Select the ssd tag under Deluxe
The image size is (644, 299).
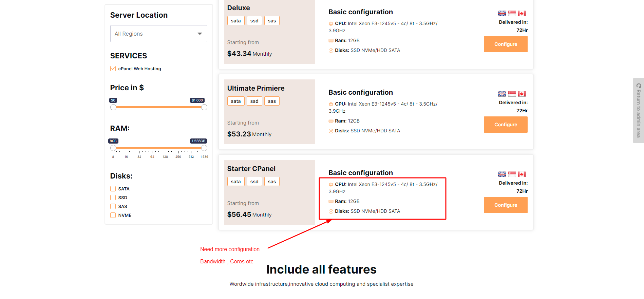point(254,21)
